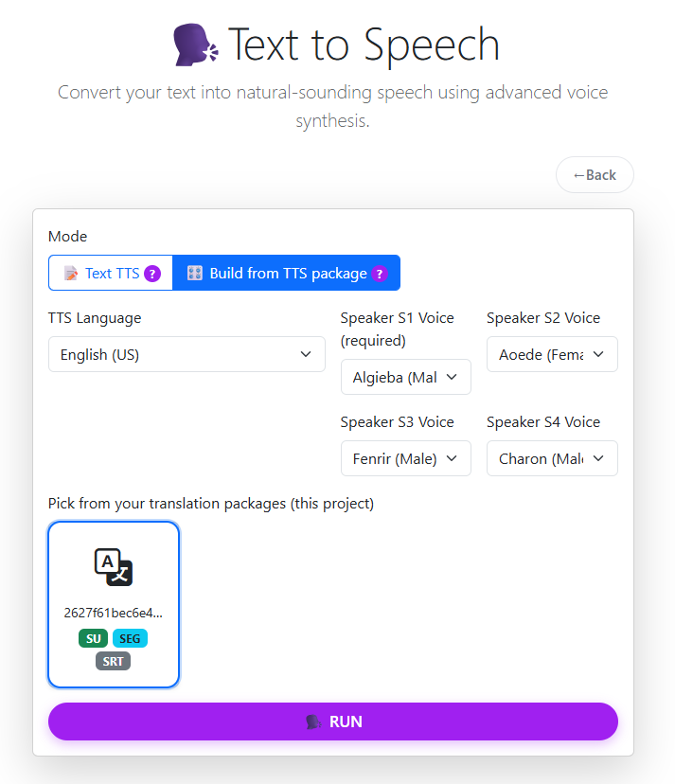Click the help icon on Build from TTS package
This screenshot has width=675, height=784.
pyautogui.click(x=381, y=273)
